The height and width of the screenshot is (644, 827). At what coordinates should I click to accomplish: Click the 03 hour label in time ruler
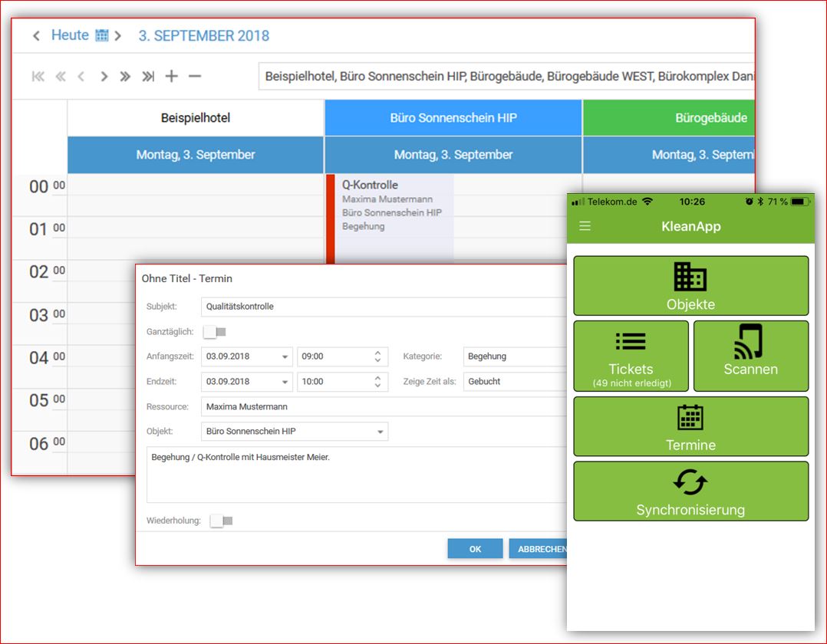click(x=39, y=315)
